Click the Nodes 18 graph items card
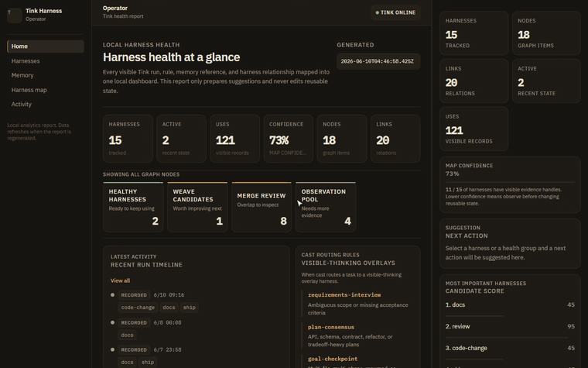588x368 pixels. 342,139
